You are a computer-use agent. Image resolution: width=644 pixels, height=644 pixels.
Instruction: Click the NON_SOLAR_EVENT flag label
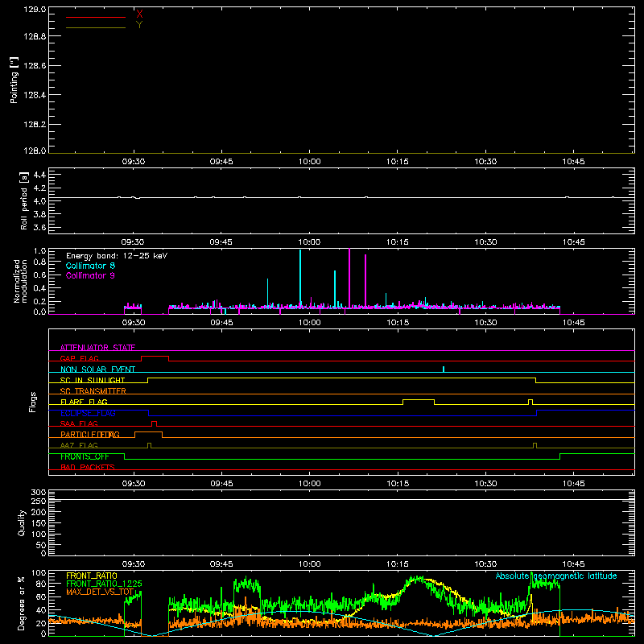click(97, 369)
